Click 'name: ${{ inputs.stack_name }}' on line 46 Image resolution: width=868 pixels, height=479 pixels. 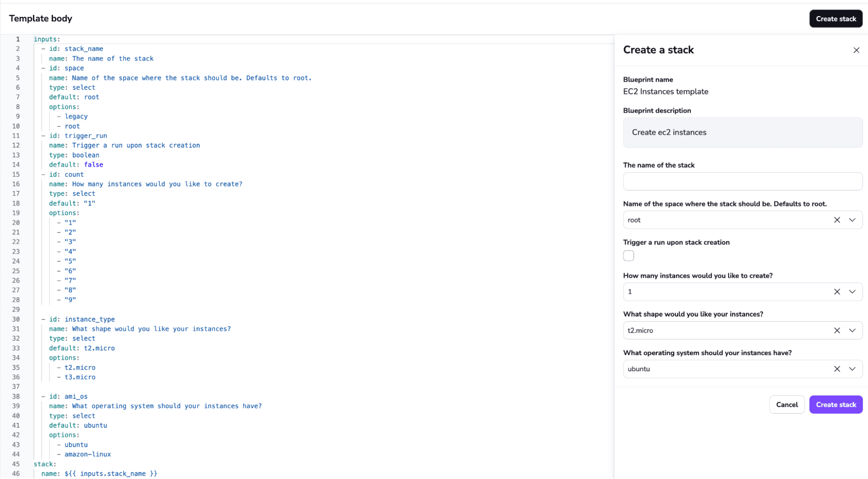[x=99, y=474]
